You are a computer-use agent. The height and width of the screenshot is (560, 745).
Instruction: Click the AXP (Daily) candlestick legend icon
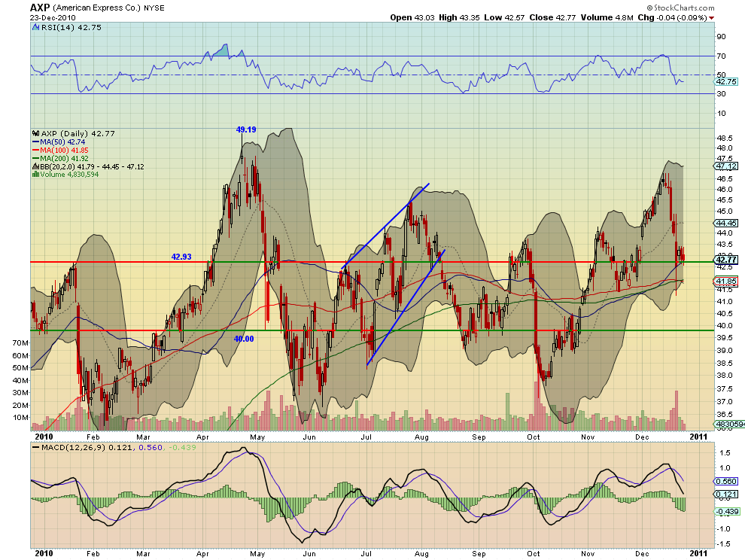(35, 133)
